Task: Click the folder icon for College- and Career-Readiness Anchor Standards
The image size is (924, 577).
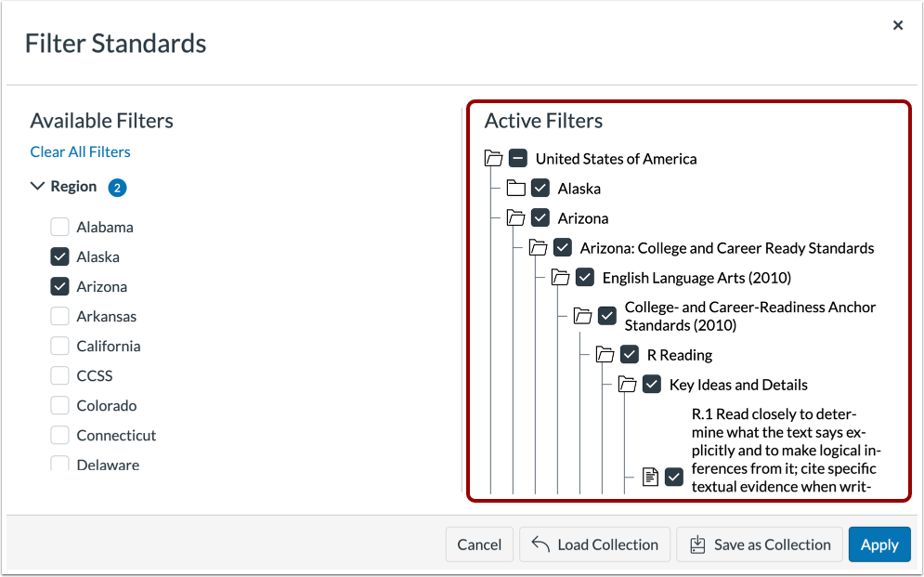Action: tap(582, 316)
